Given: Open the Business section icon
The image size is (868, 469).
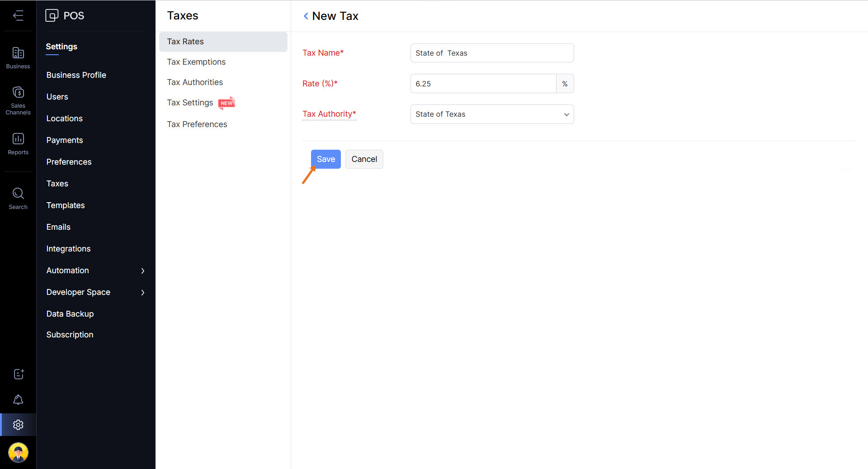Looking at the screenshot, I should pos(18,58).
